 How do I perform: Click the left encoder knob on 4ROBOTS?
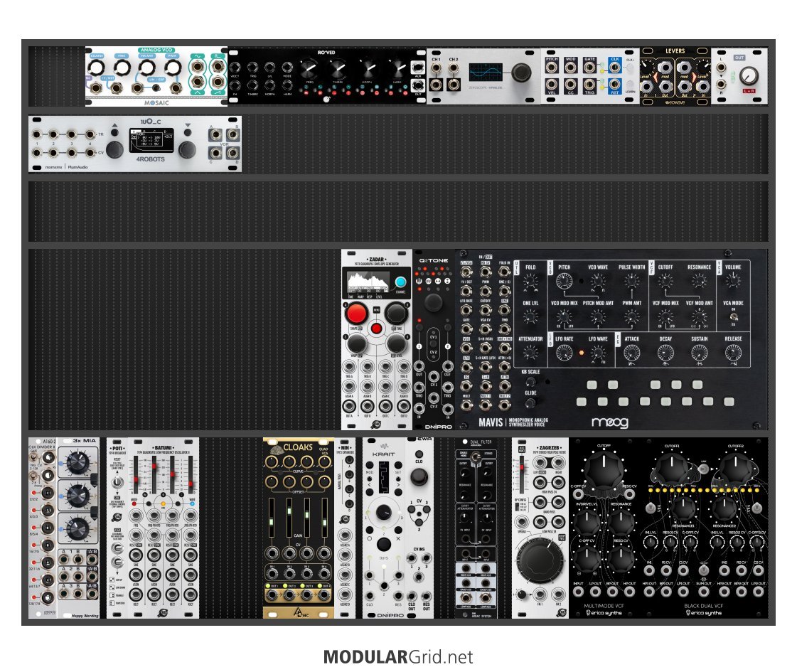[x=115, y=150]
